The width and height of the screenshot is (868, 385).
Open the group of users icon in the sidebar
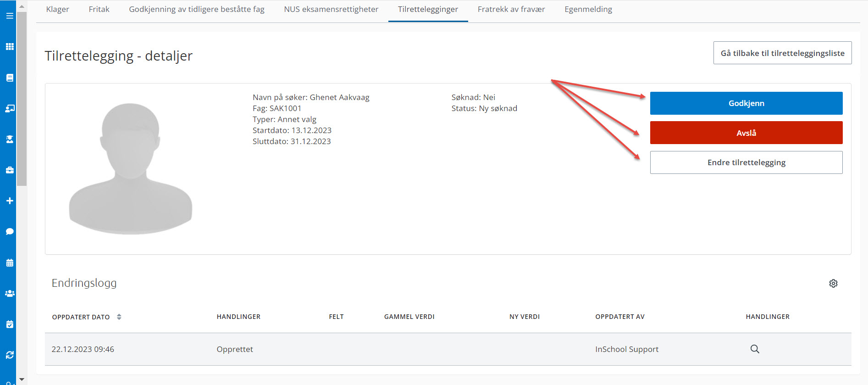tap(10, 293)
